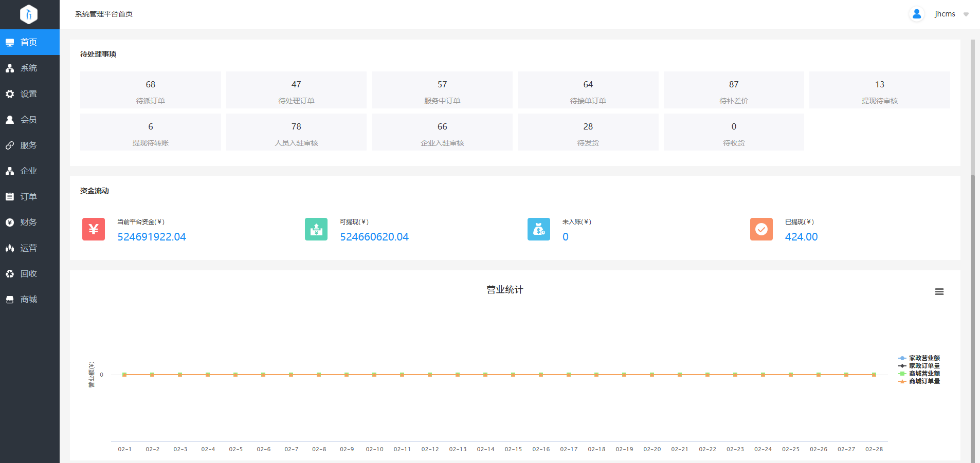Click the blue money bag unrecorded icon
The image size is (980, 463).
(539, 229)
